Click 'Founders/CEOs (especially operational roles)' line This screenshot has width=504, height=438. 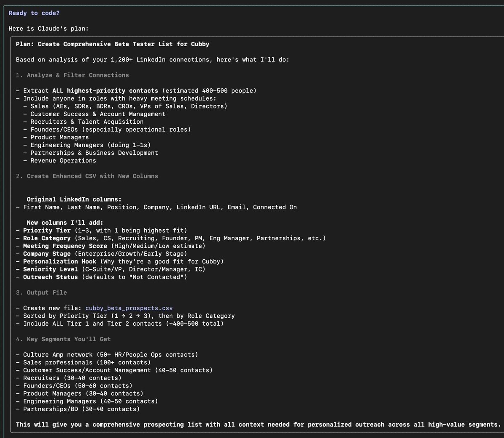pos(107,129)
